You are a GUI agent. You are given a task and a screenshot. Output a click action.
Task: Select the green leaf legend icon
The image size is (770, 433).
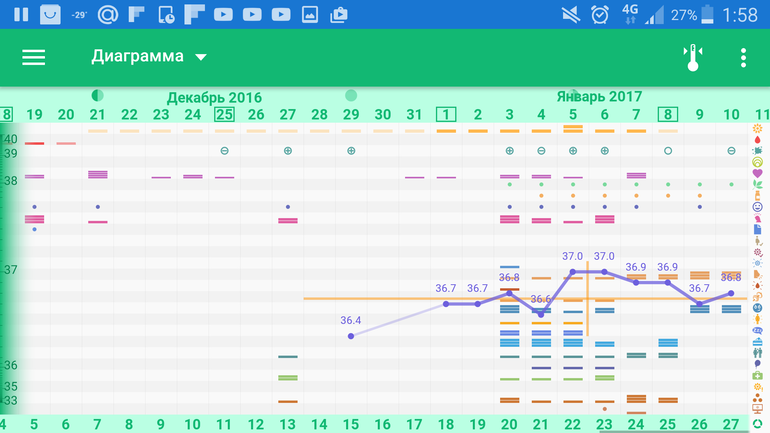tap(757, 185)
